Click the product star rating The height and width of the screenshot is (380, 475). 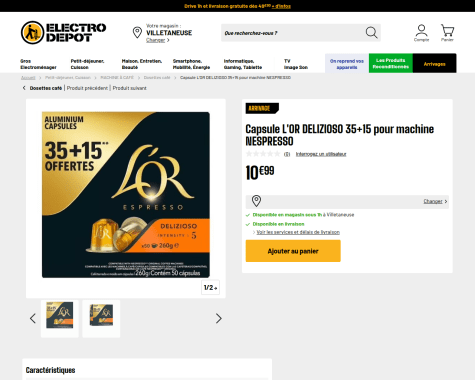coord(263,154)
